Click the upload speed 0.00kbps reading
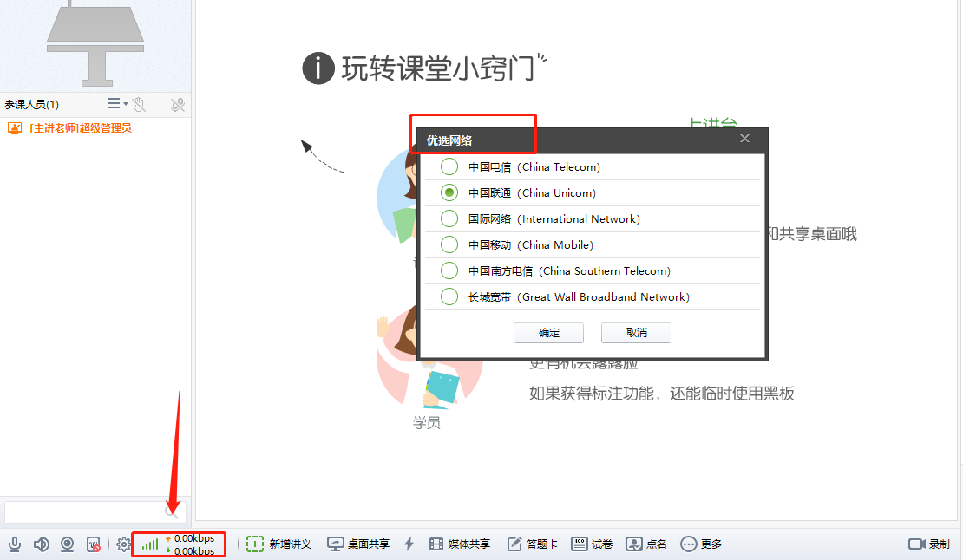This screenshot has height=560, width=963. tap(193, 538)
